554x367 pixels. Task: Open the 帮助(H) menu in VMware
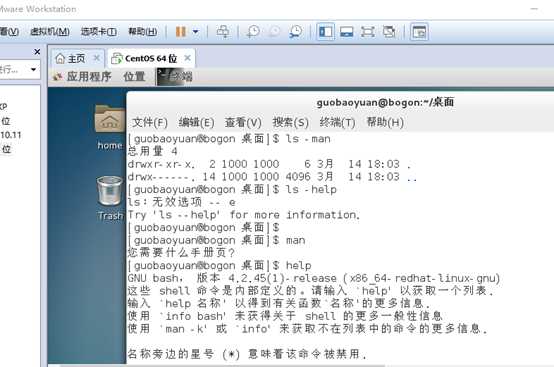[x=143, y=32]
